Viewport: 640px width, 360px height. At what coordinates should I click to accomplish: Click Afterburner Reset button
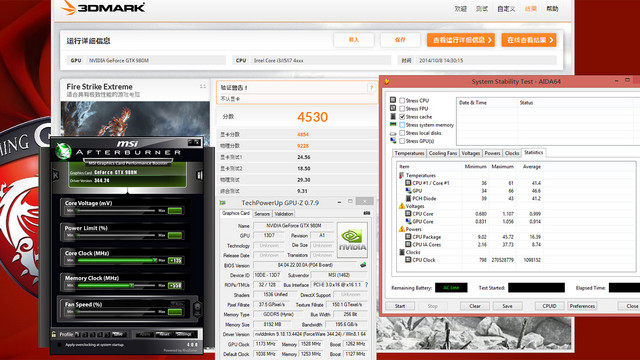[164, 334]
